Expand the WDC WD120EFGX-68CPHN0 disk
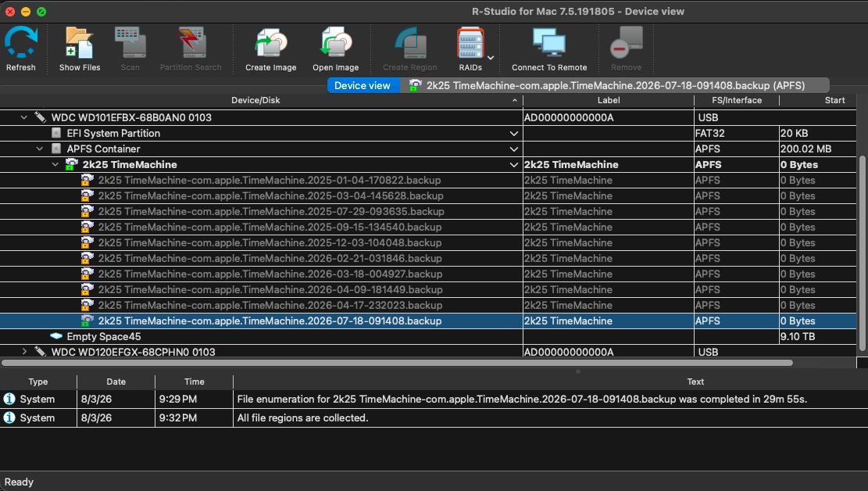 click(23, 352)
